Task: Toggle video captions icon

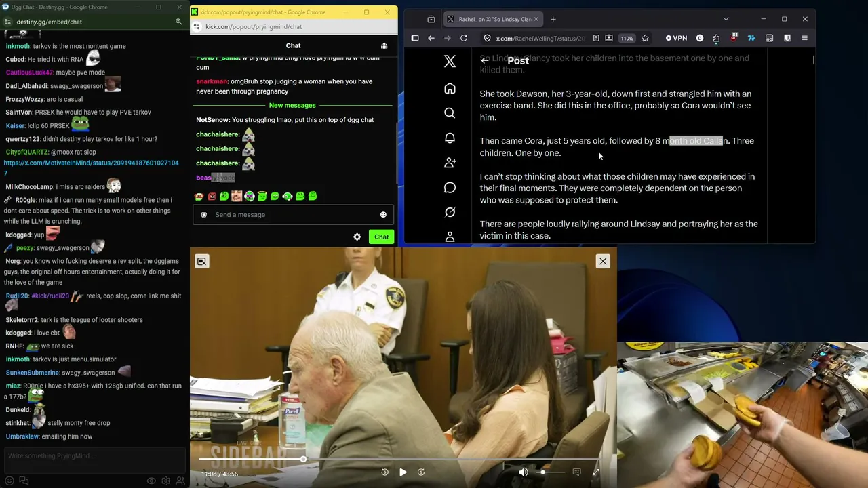Action: (x=576, y=472)
